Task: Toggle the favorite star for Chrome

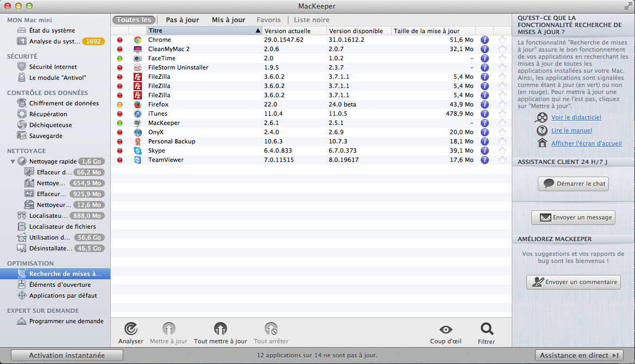Action: [x=502, y=40]
